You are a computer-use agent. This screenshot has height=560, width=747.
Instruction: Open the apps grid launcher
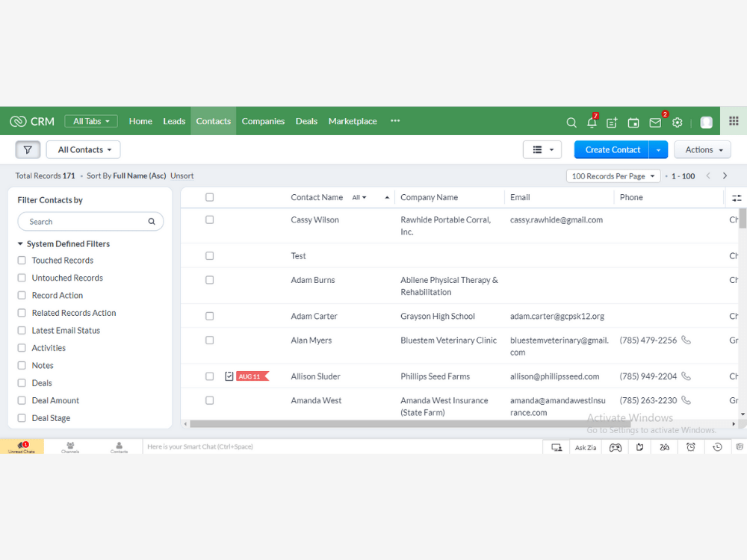[x=734, y=121]
